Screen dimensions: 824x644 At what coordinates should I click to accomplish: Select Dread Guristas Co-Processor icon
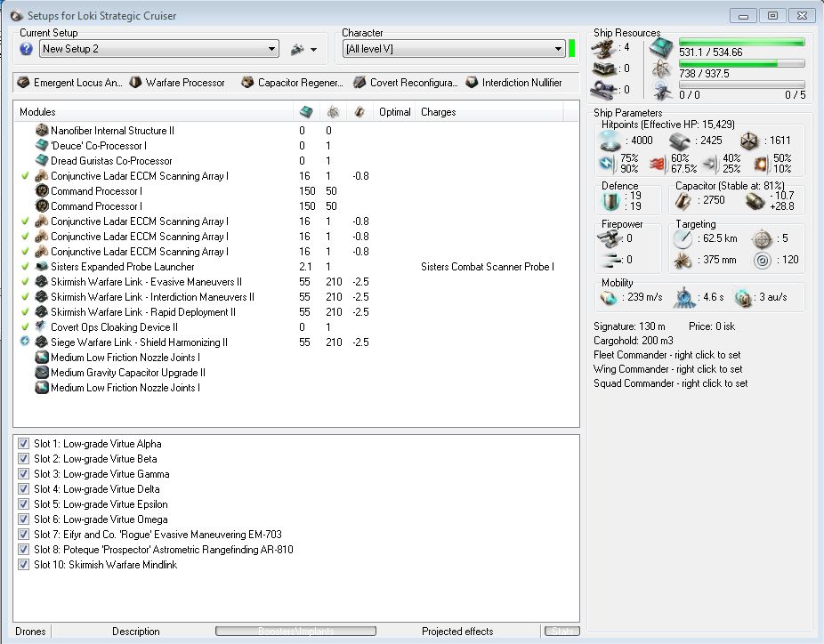tap(42, 161)
